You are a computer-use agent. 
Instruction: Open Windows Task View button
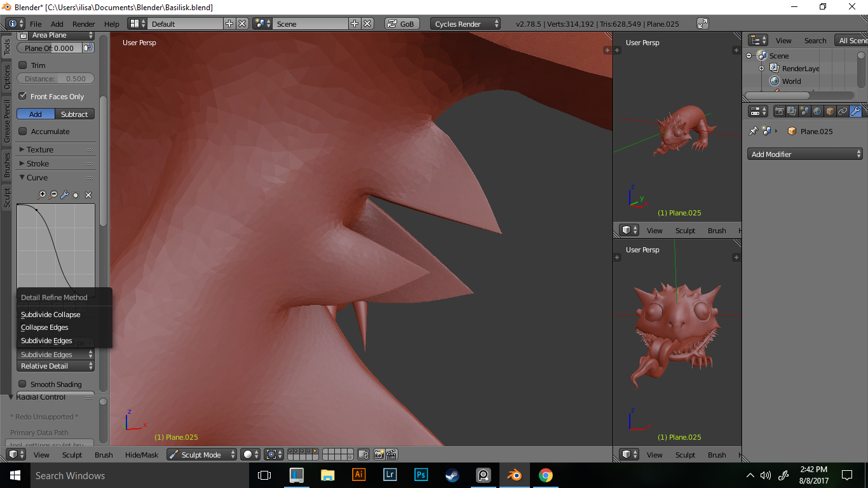pyautogui.click(x=264, y=475)
